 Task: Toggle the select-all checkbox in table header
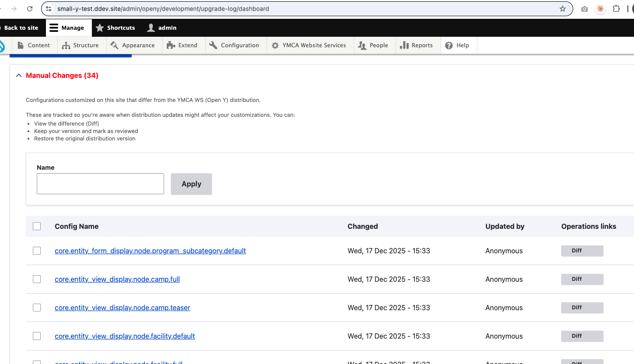point(37,226)
